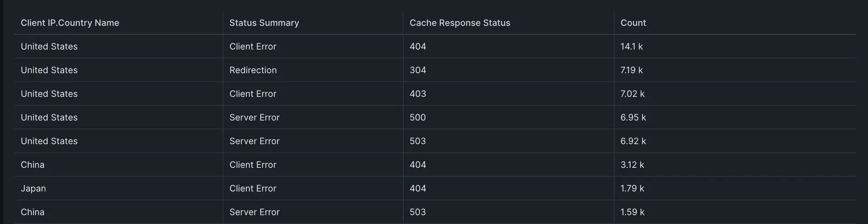The height and width of the screenshot is (224, 868).
Task: Select the 304 cache response status cell
Action: (x=418, y=71)
